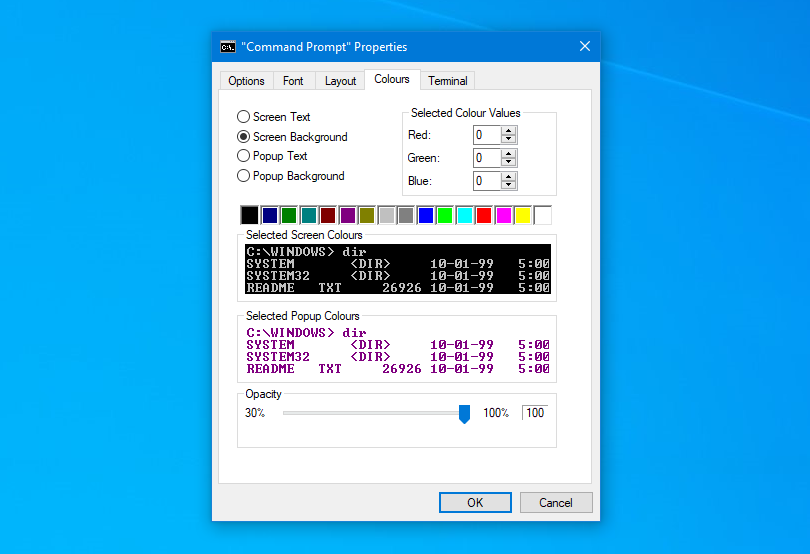The width and height of the screenshot is (810, 554).
Task: Click the Opacity slider handle
Action: pyautogui.click(x=464, y=414)
